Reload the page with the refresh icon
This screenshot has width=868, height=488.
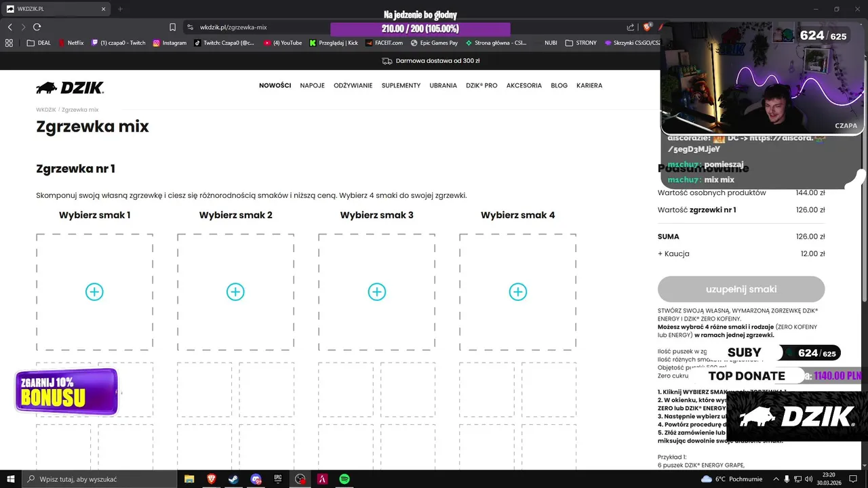[37, 27]
